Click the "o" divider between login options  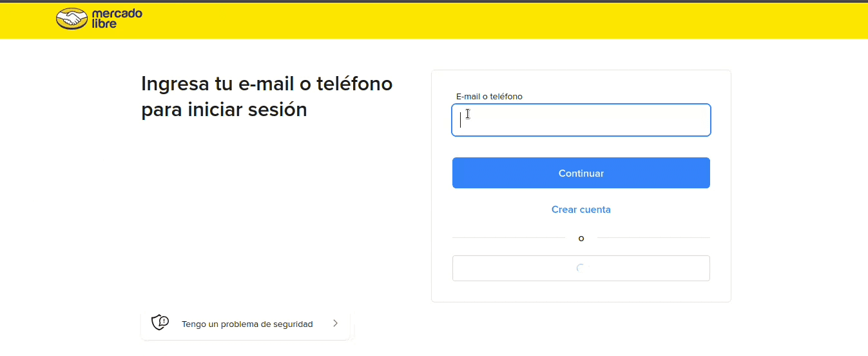[x=581, y=239]
